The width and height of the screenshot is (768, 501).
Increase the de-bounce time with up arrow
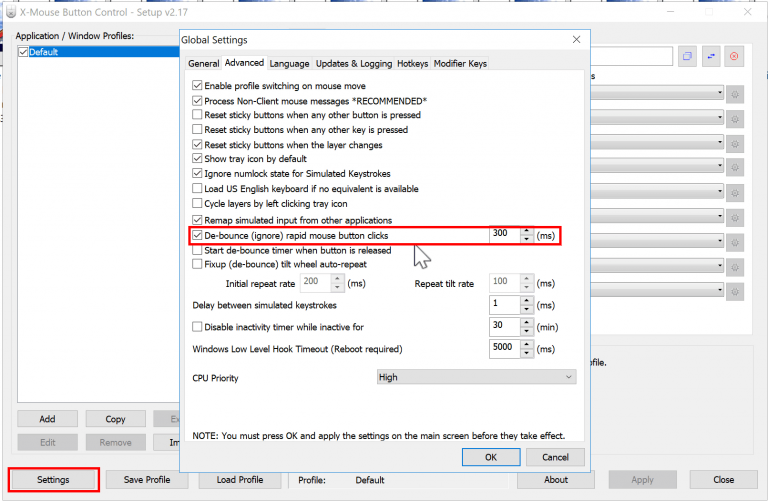coord(527,231)
